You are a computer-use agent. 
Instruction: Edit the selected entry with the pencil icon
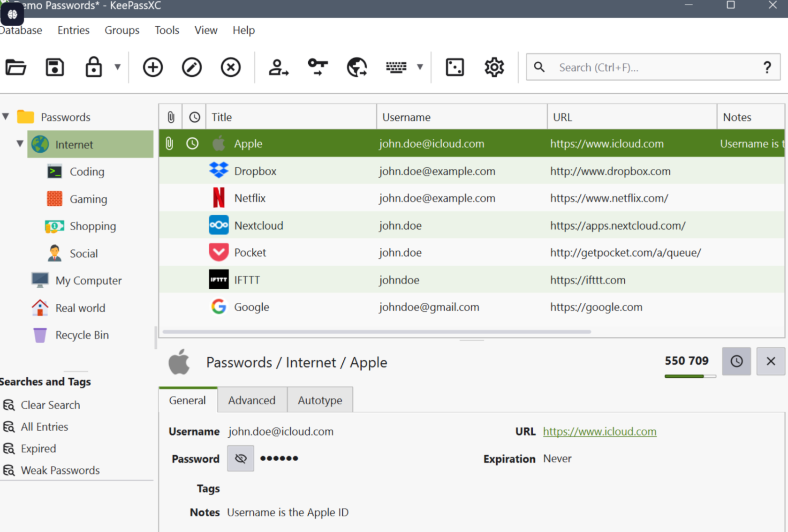[x=192, y=67]
